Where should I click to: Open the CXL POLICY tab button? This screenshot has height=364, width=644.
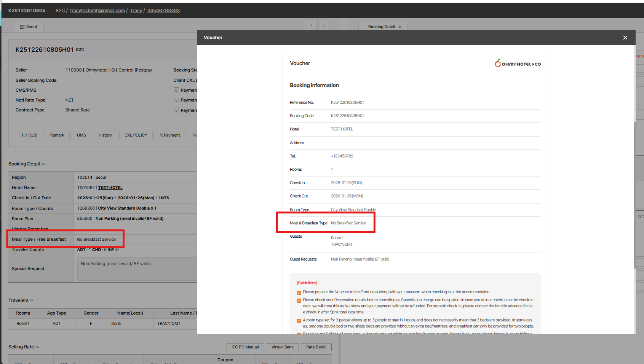click(x=136, y=135)
